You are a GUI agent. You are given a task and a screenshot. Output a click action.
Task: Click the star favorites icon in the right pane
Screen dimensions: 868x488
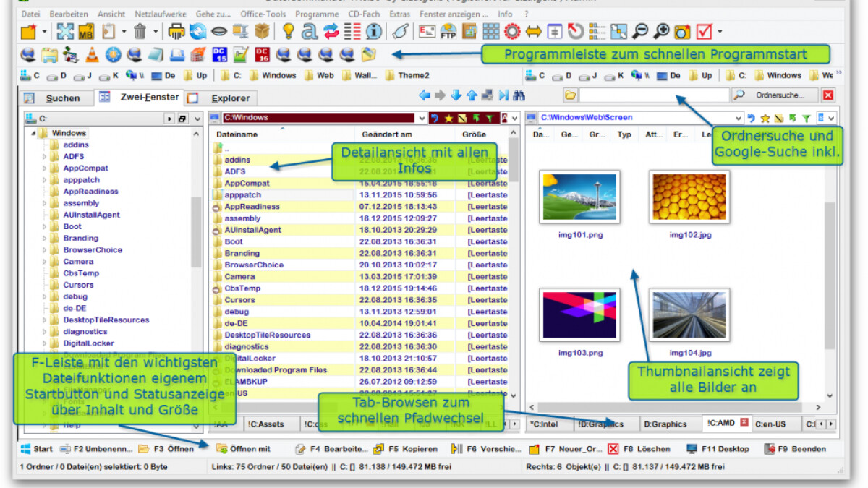click(x=765, y=118)
